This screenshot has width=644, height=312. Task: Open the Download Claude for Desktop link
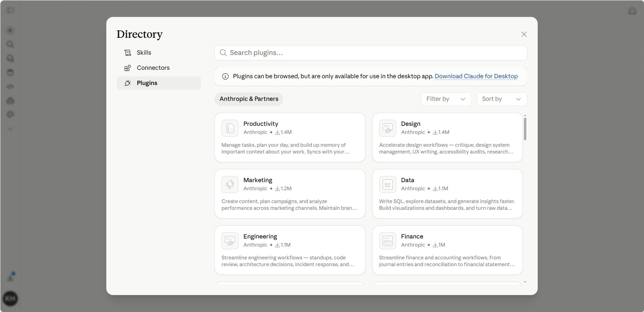click(x=476, y=76)
